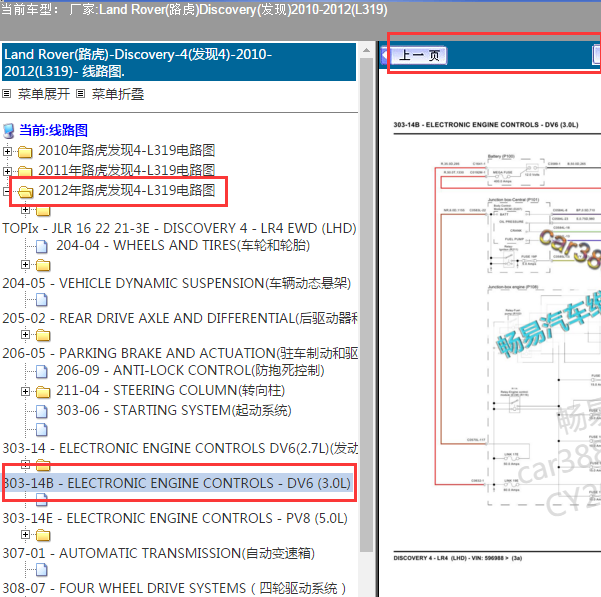This screenshot has height=597, width=601.
Task: Open TOPIx - JLR 16 22 21-3E Discovery 4 entry
Action: [179, 228]
